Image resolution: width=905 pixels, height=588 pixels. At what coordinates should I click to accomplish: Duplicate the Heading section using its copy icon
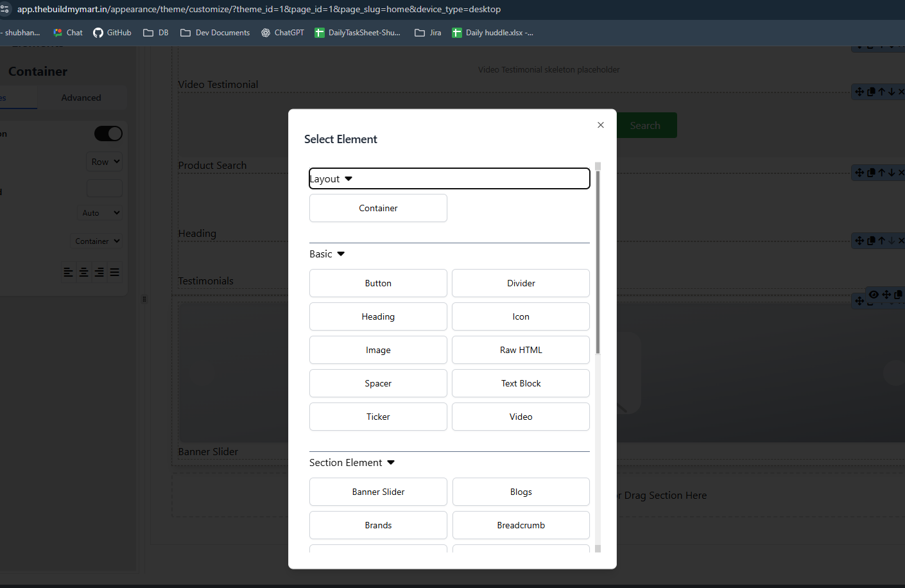point(871,241)
